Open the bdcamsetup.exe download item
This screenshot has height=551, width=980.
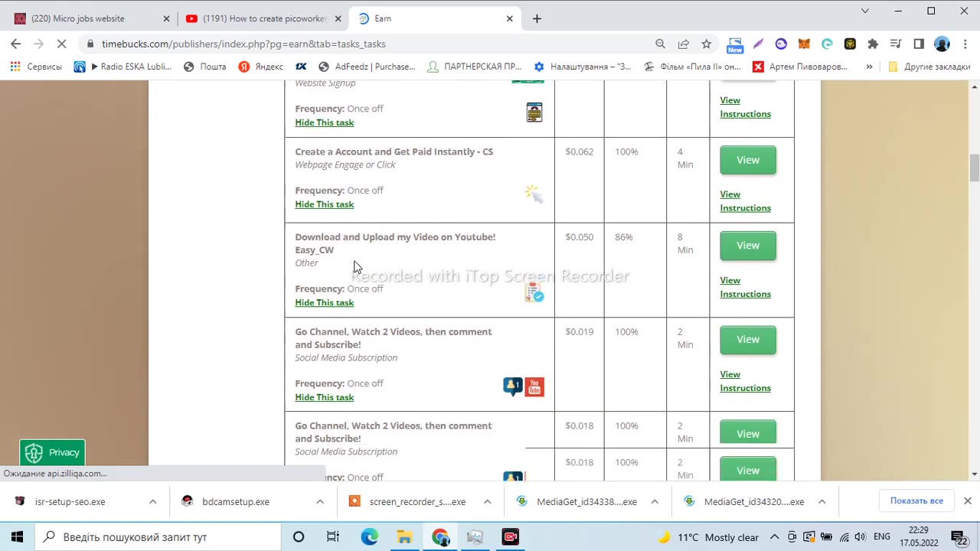(x=236, y=502)
